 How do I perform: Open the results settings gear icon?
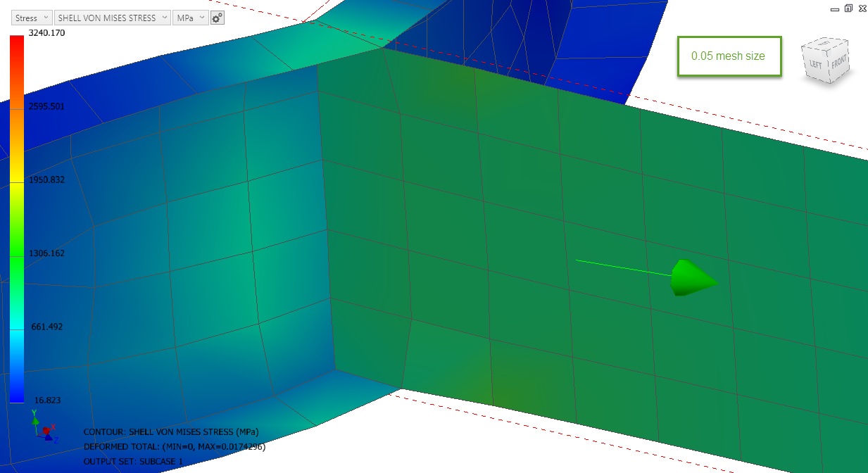click(217, 17)
